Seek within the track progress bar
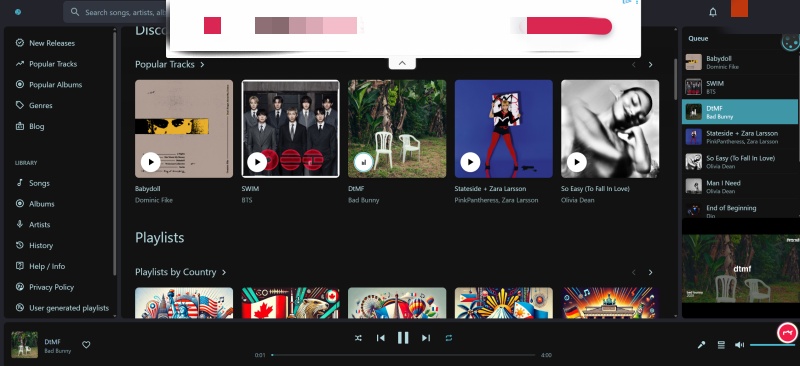 pos(403,355)
